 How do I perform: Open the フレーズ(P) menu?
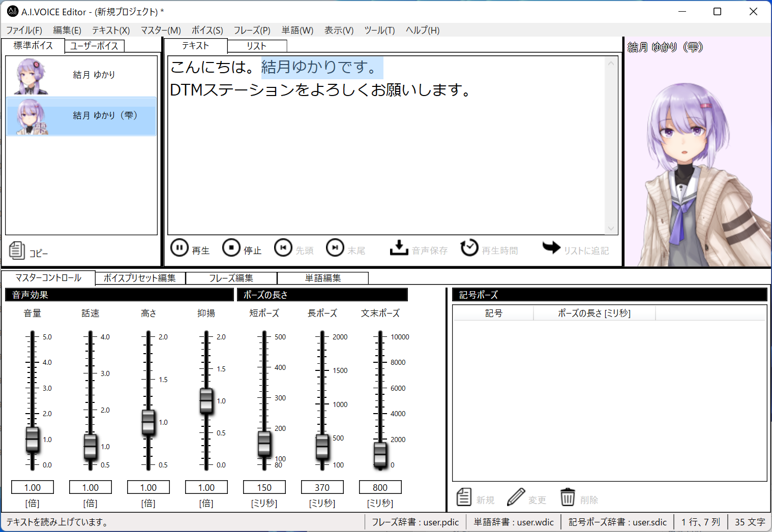(252, 30)
